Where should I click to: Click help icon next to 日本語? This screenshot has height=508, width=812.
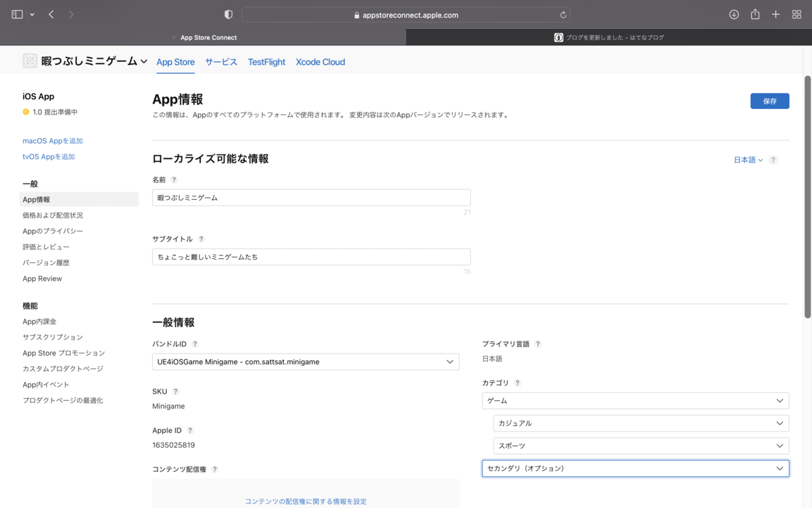click(x=773, y=161)
